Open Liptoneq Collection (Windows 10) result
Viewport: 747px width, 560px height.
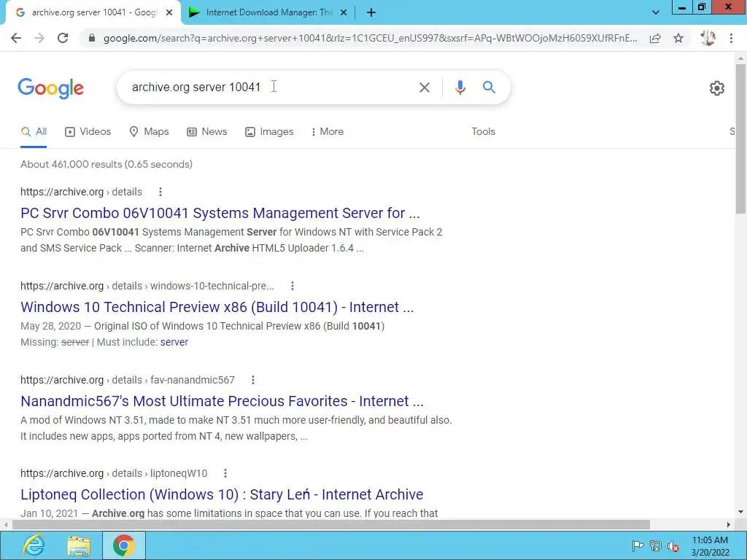[x=222, y=494]
